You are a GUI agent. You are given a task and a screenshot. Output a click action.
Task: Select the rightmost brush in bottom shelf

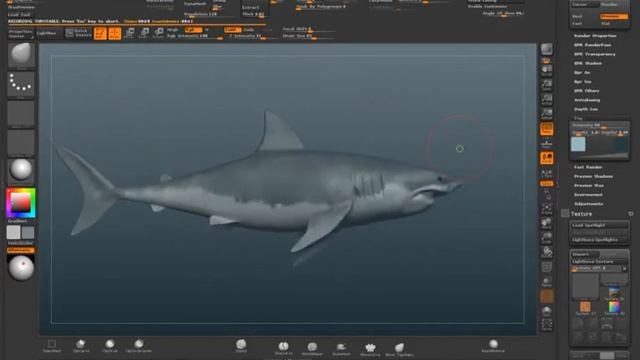tap(493, 346)
